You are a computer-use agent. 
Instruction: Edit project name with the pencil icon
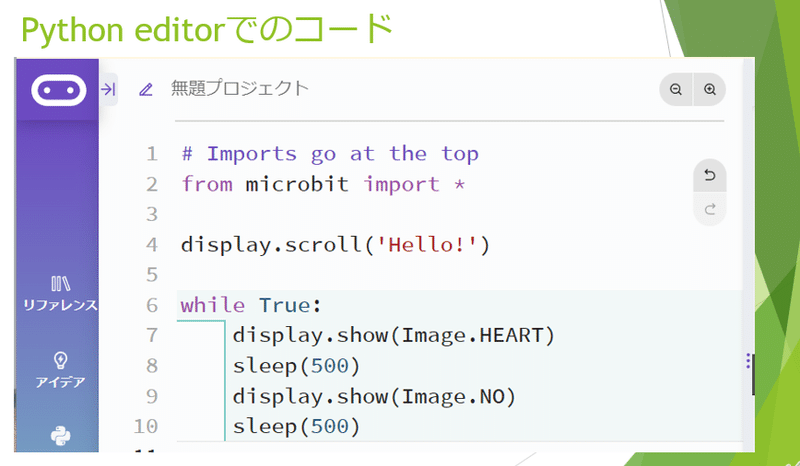(146, 90)
